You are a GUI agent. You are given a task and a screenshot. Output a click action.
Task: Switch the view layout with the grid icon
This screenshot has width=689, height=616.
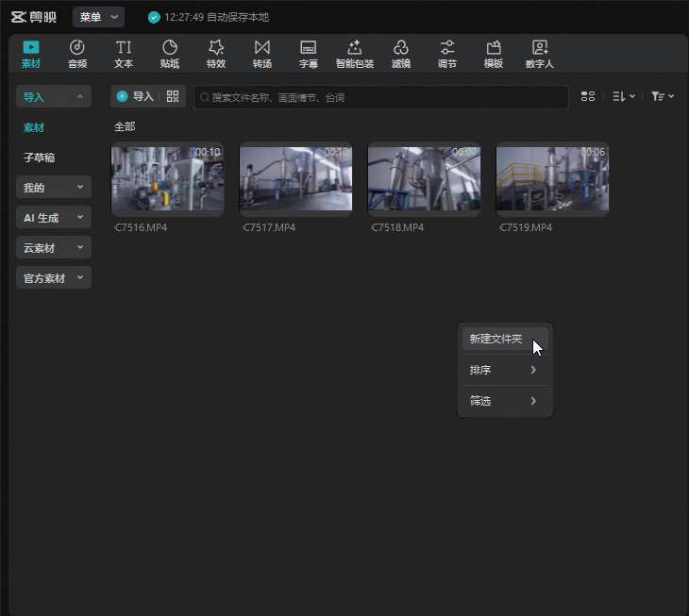588,96
